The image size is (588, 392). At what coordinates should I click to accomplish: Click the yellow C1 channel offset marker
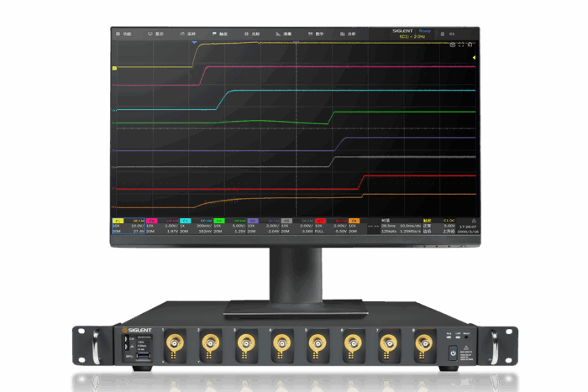point(114,67)
